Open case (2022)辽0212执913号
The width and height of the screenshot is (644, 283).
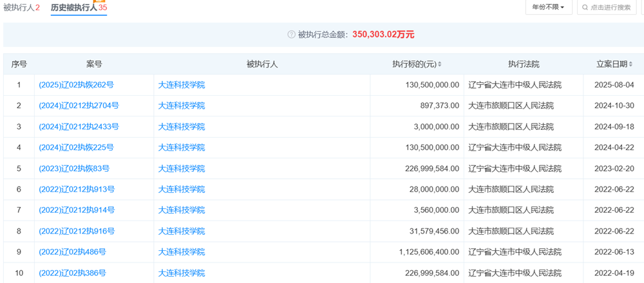[x=77, y=190]
